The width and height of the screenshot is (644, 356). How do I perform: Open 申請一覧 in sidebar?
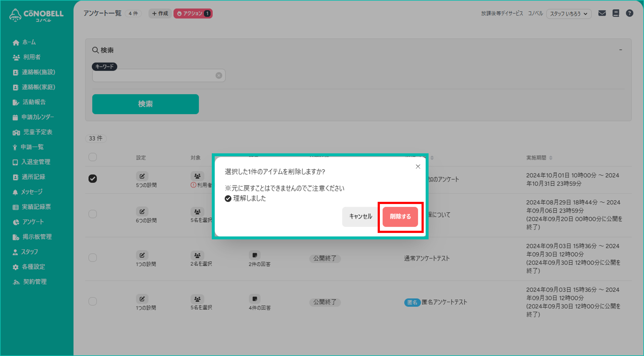click(28, 147)
